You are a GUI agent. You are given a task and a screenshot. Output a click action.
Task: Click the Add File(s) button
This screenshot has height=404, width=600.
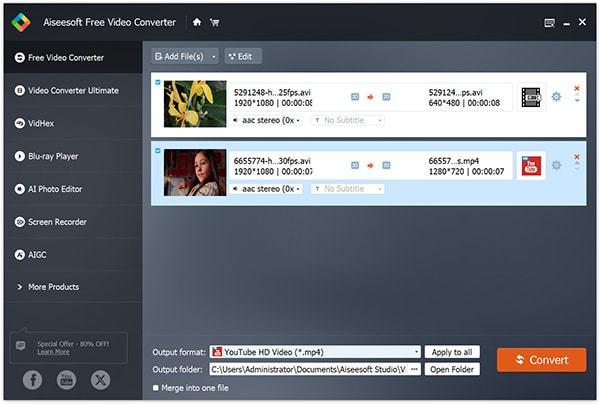(180, 57)
